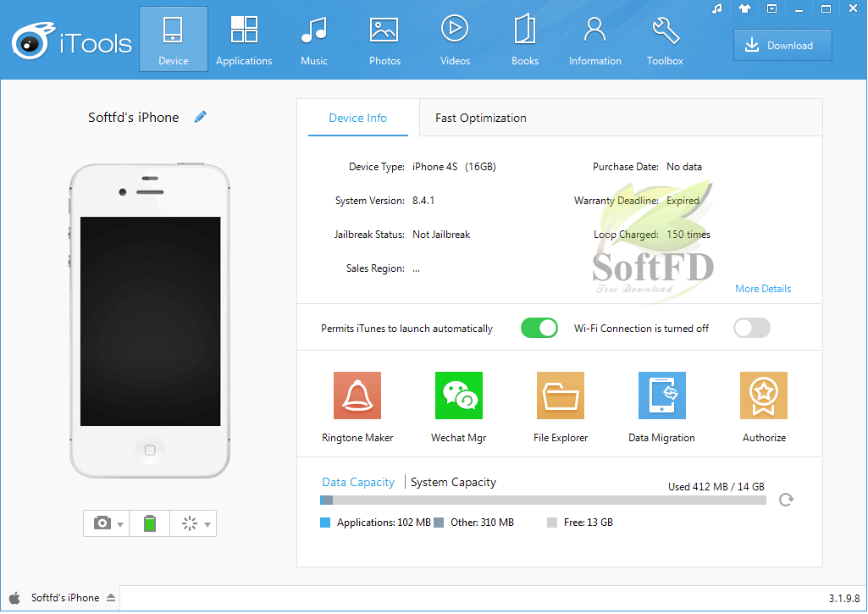Screen dimensions: 868x614
Task: Refresh the storage capacity info
Action: (x=786, y=500)
